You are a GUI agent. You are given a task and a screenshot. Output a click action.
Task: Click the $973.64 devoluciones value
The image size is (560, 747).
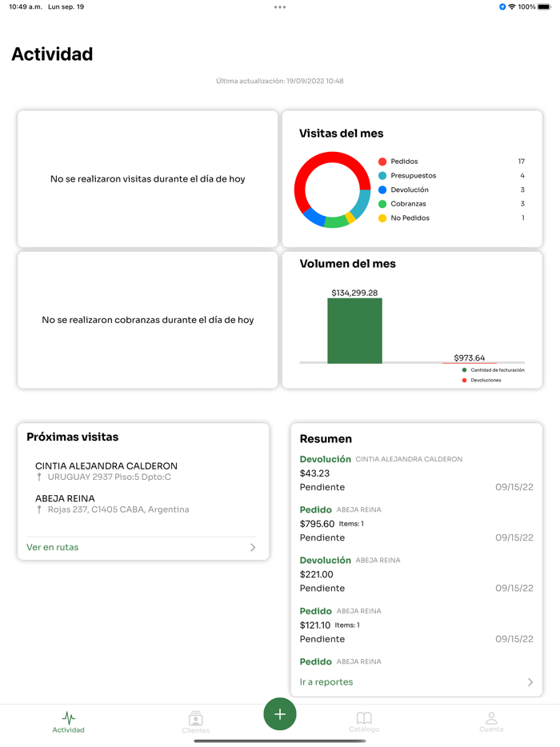[x=469, y=358]
